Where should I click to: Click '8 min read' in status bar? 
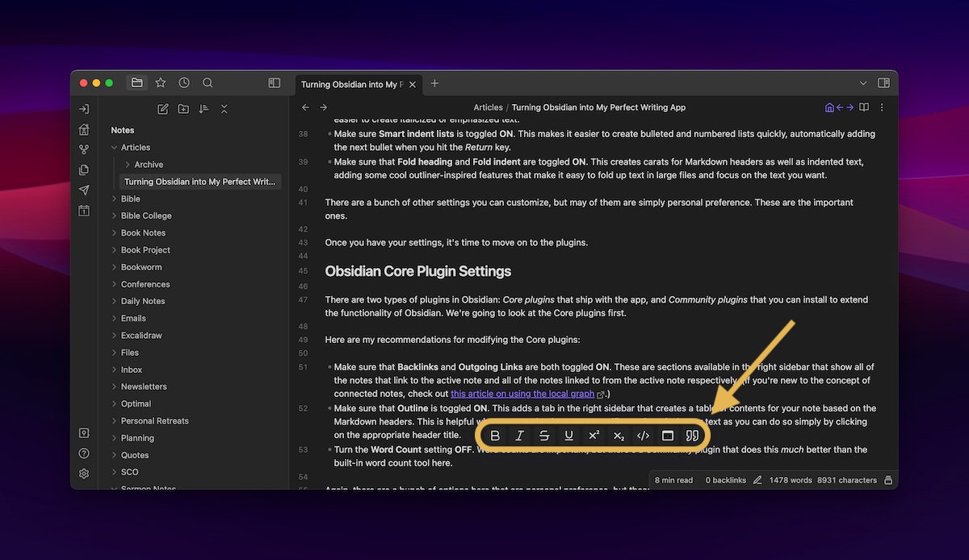673,480
